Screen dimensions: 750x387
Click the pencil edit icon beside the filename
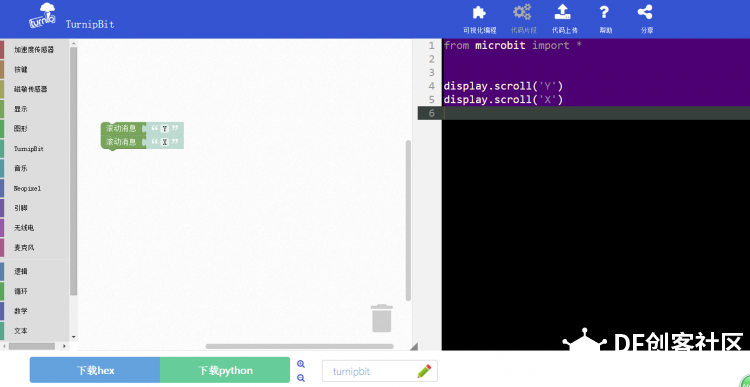click(424, 371)
